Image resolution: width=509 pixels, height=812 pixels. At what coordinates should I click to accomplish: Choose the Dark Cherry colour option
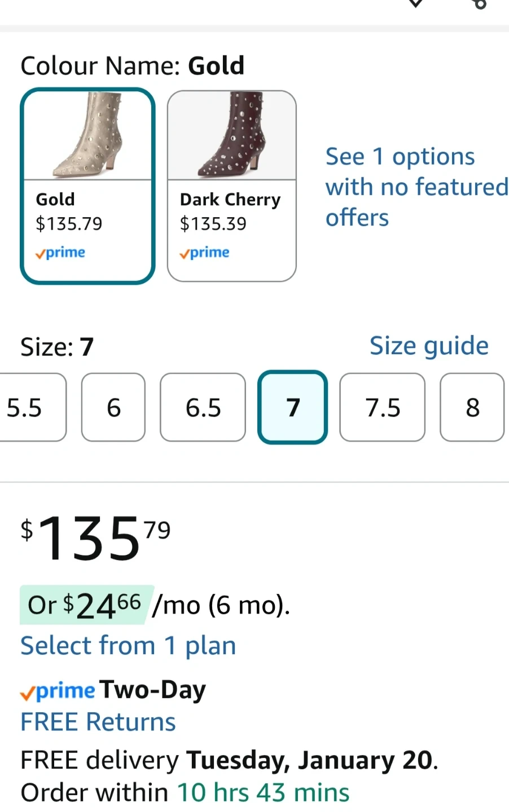[x=232, y=186]
